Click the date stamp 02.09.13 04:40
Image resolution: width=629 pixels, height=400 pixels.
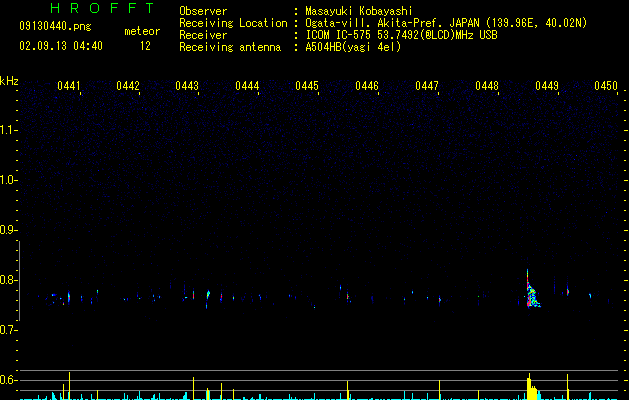[61, 46]
